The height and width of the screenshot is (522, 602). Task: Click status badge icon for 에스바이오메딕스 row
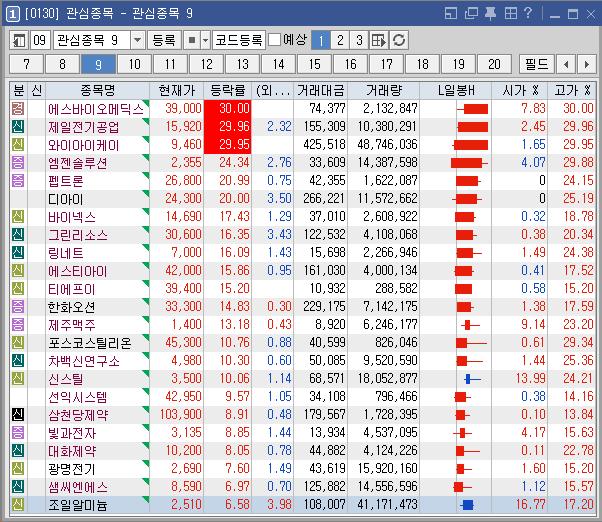pos(18,108)
